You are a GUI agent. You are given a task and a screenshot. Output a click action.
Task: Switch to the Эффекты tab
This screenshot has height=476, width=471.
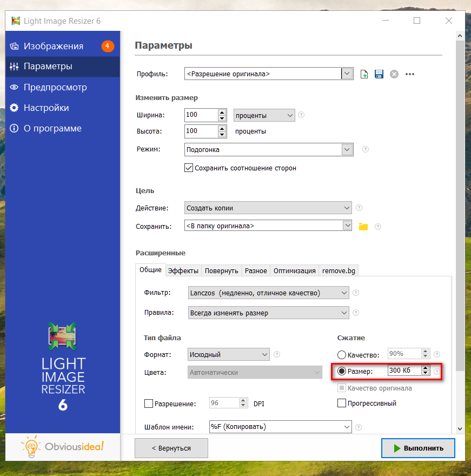click(183, 271)
